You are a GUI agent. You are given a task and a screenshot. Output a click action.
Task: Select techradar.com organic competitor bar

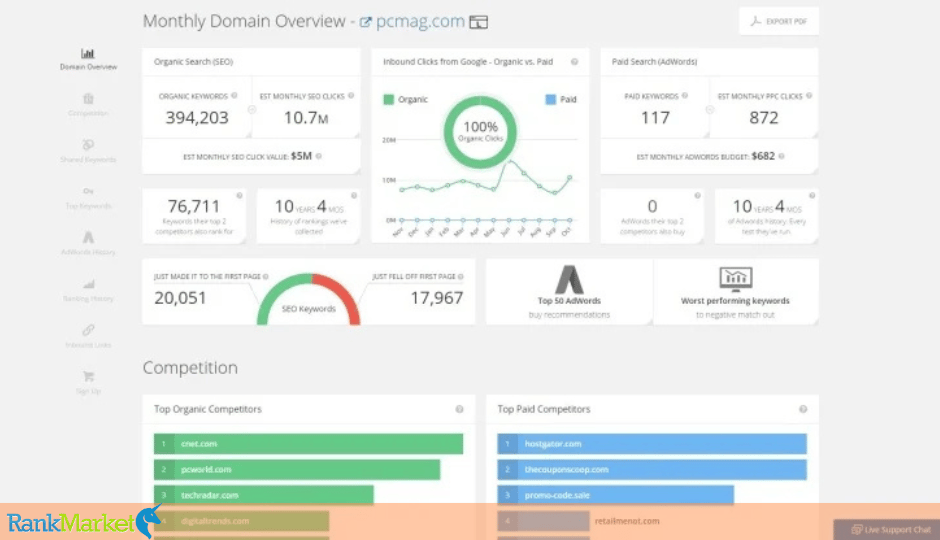[264, 496]
